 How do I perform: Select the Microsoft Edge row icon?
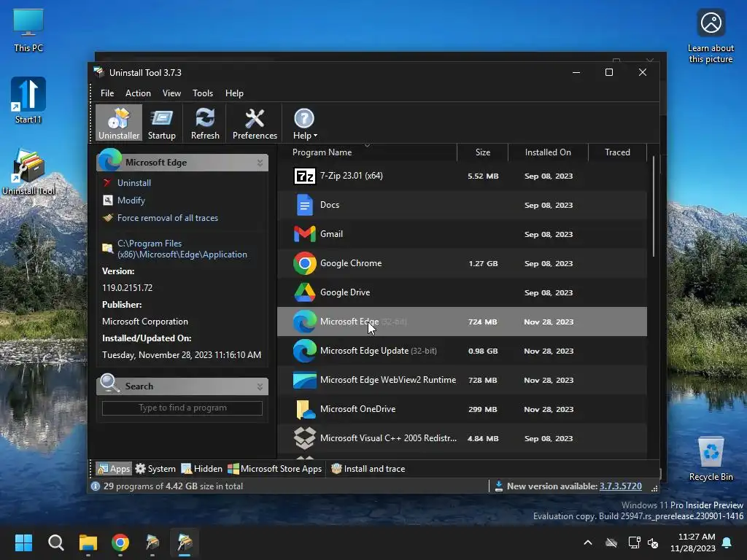[x=304, y=322]
